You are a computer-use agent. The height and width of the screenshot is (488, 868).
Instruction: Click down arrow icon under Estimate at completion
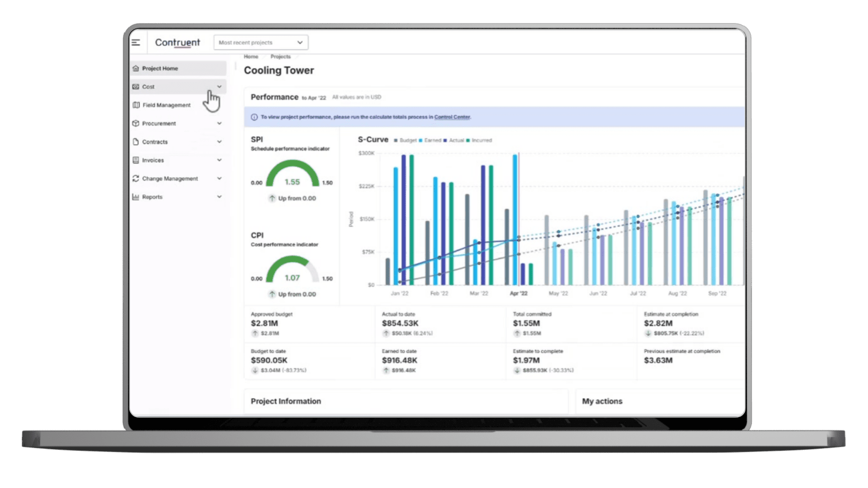(x=648, y=333)
